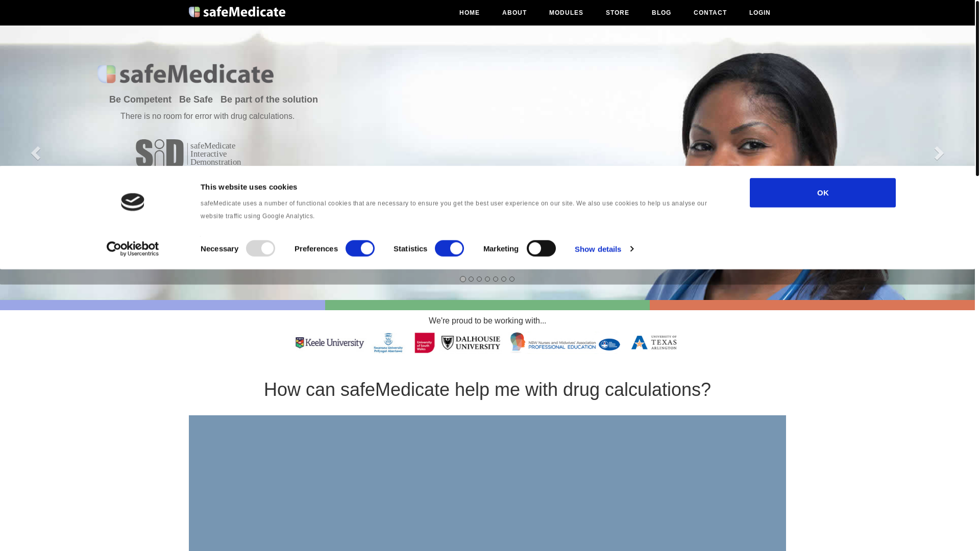The height and width of the screenshot is (551, 980).
Task: Click the University of South Wales logo
Action: pos(424,343)
